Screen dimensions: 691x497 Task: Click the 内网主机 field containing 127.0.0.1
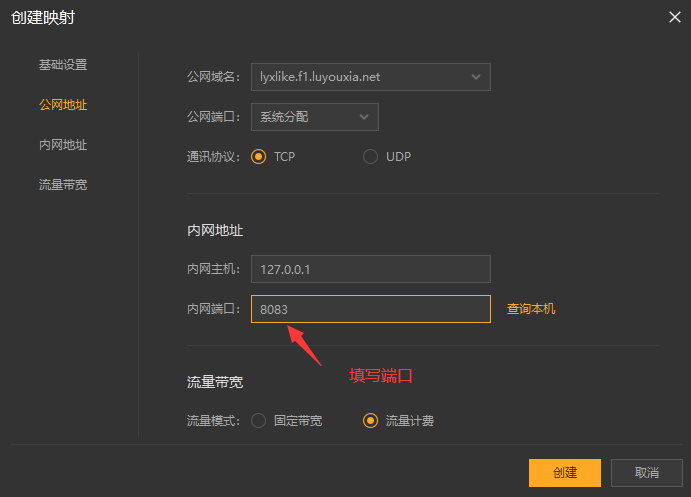point(371,269)
